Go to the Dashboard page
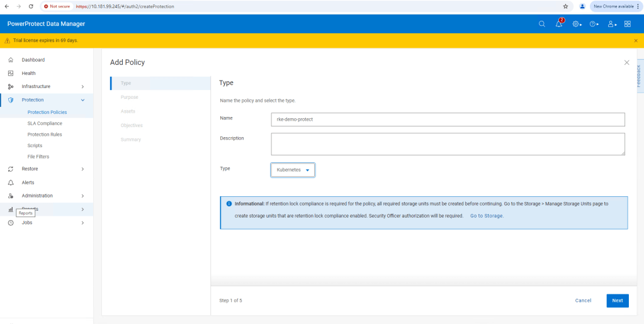The height and width of the screenshot is (324, 644). coord(33,60)
